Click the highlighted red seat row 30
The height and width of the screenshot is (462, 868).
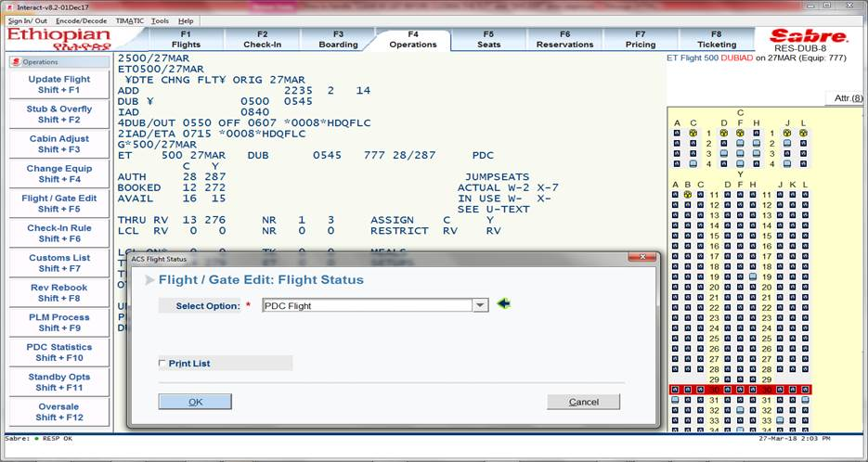[740, 390]
